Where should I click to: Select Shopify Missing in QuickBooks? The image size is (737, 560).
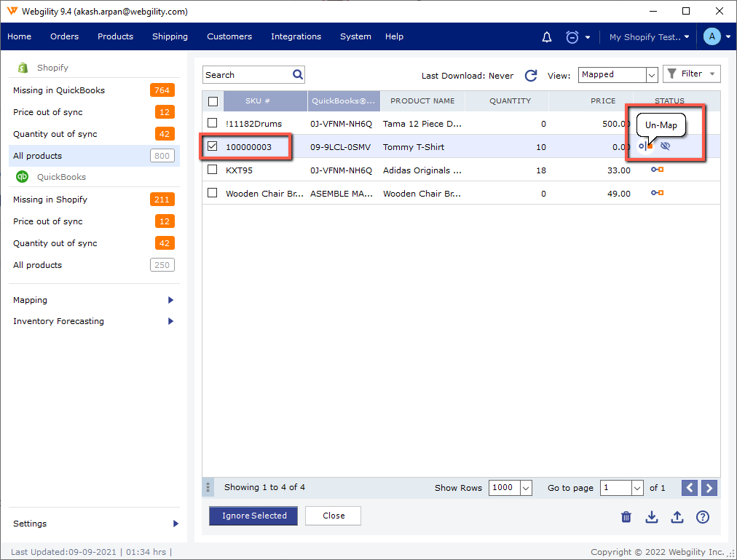(x=94, y=90)
